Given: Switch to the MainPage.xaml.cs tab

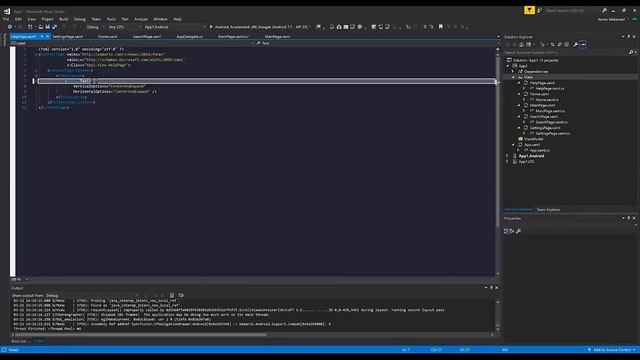Looking at the screenshot, I should 233,37.
